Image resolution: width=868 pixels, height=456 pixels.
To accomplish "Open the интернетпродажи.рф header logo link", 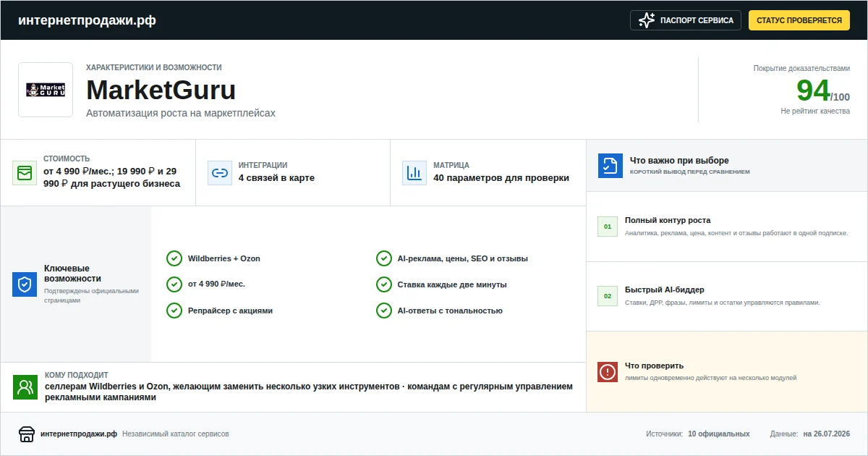I will 87,20.
